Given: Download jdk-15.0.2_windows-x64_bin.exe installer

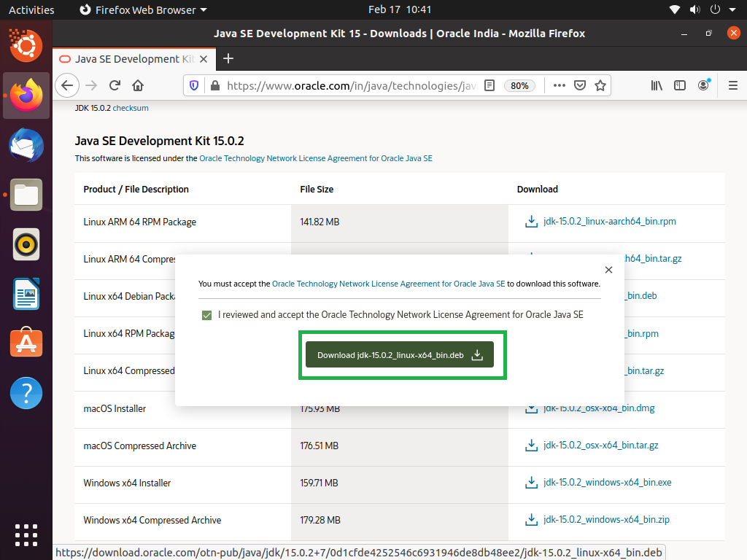Looking at the screenshot, I should tap(608, 483).
